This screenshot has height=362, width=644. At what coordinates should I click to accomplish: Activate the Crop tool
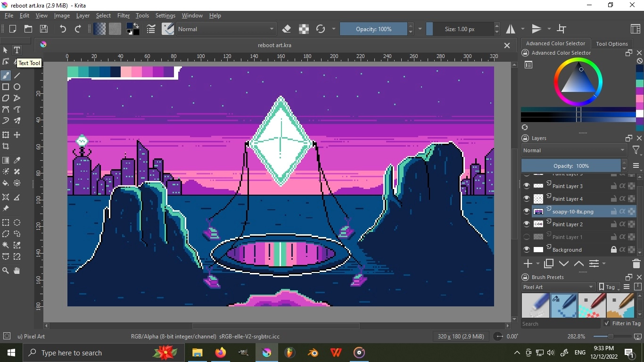pyautogui.click(x=6, y=147)
